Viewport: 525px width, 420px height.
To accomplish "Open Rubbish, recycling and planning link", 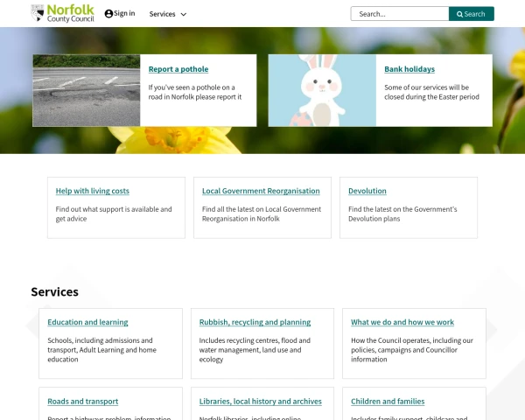I will tap(255, 322).
